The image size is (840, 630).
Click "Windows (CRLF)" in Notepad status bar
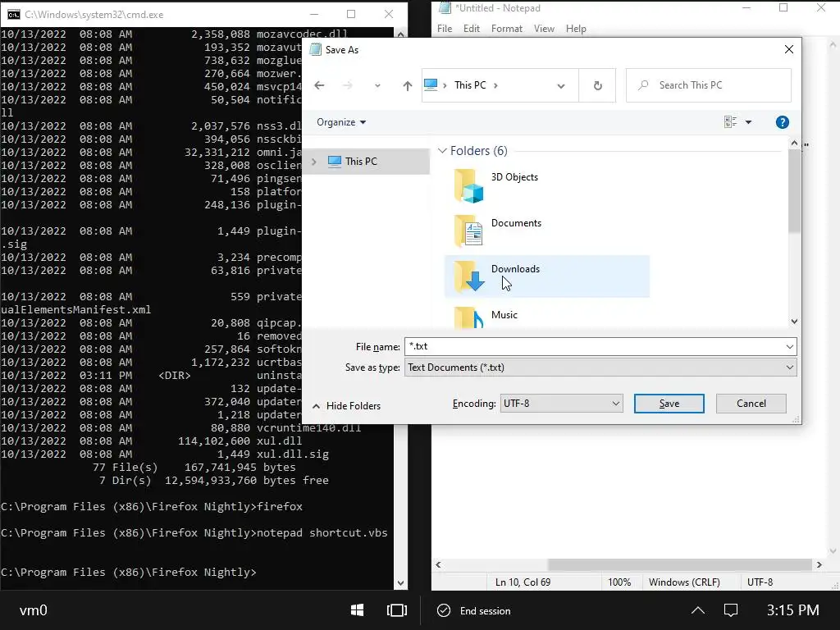click(684, 582)
